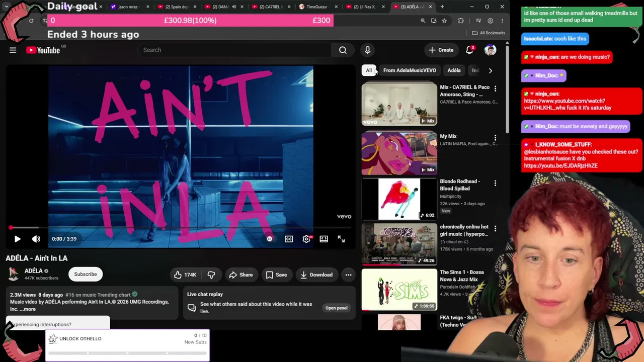Open Blonde Redhead - Blood Spilled thumbnail
The image size is (644, 362).
point(399,199)
